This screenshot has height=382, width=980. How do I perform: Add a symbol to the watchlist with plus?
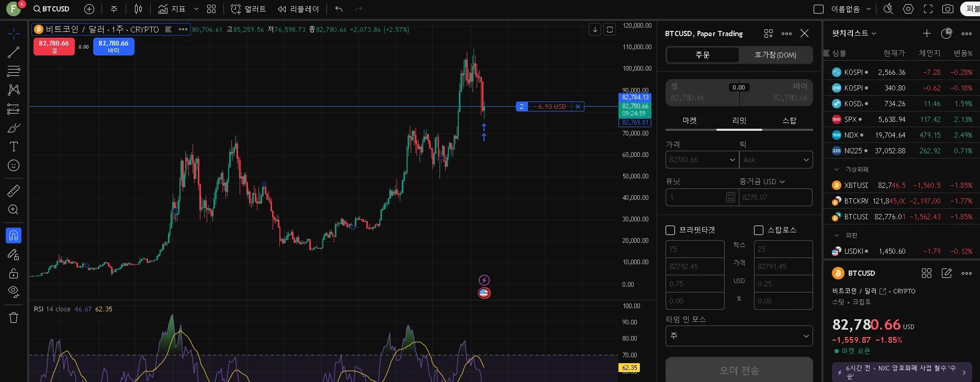[927, 33]
